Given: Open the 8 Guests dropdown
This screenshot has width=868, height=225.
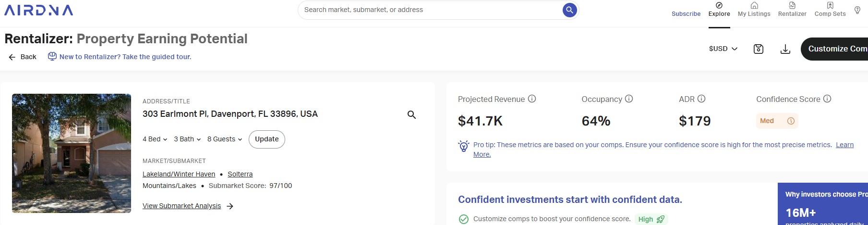Looking at the screenshot, I should (225, 139).
